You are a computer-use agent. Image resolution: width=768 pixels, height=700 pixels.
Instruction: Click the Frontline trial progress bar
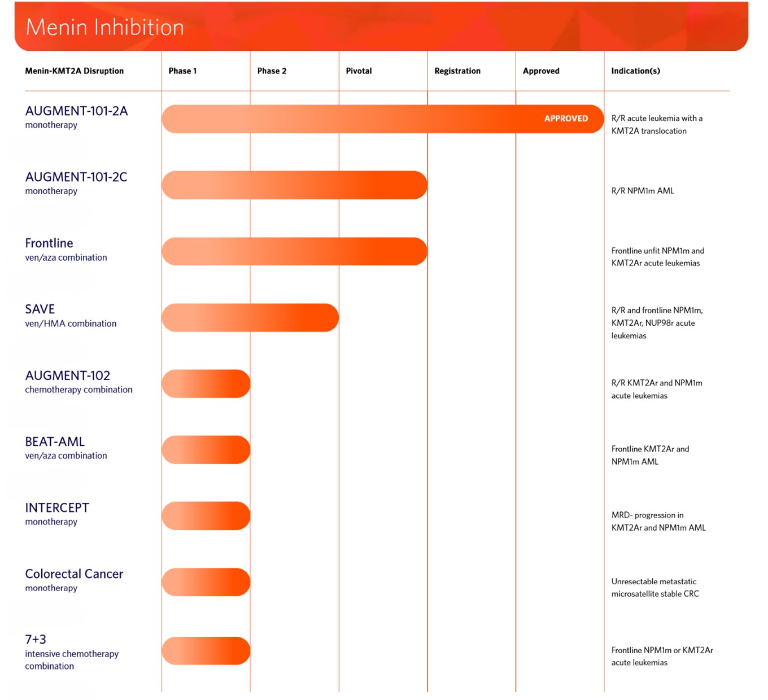[x=294, y=251]
